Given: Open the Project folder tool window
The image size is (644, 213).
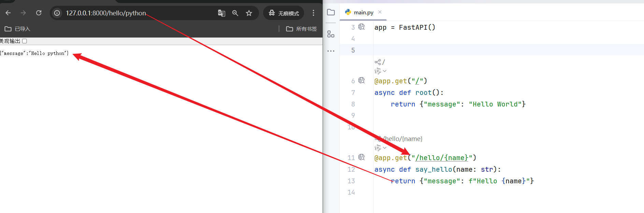Looking at the screenshot, I should 331,12.
